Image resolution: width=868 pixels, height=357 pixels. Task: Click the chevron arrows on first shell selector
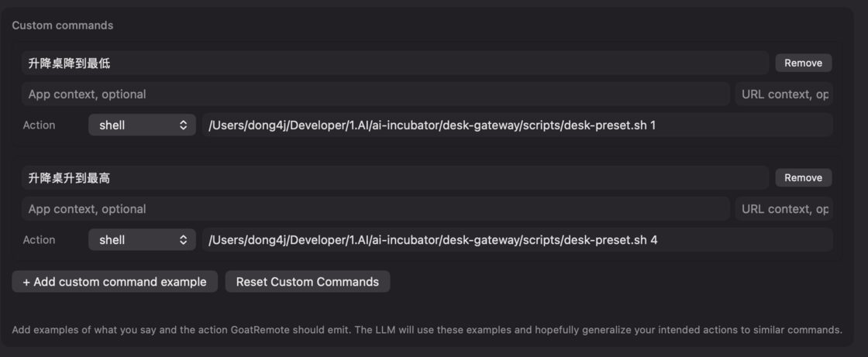pyautogui.click(x=183, y=125)
